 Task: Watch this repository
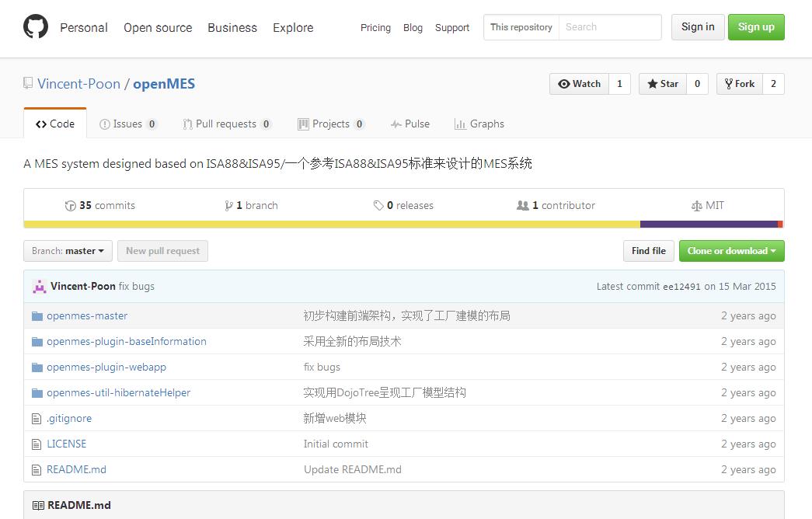579,84
